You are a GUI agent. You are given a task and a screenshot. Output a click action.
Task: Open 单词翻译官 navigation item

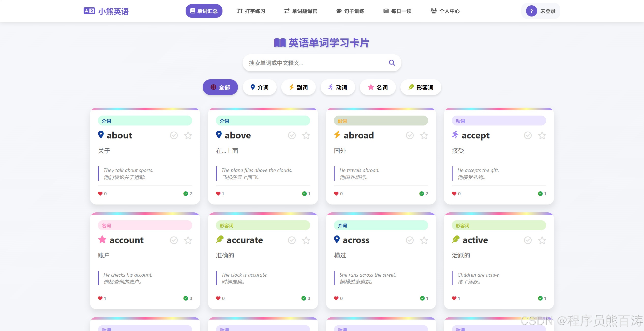pos(301,11)
